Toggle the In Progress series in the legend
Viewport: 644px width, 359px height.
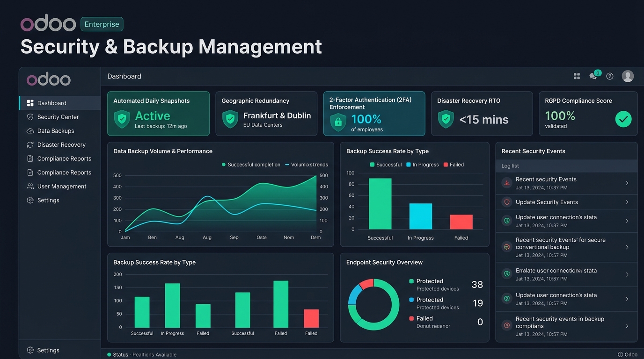pos(422,165)
